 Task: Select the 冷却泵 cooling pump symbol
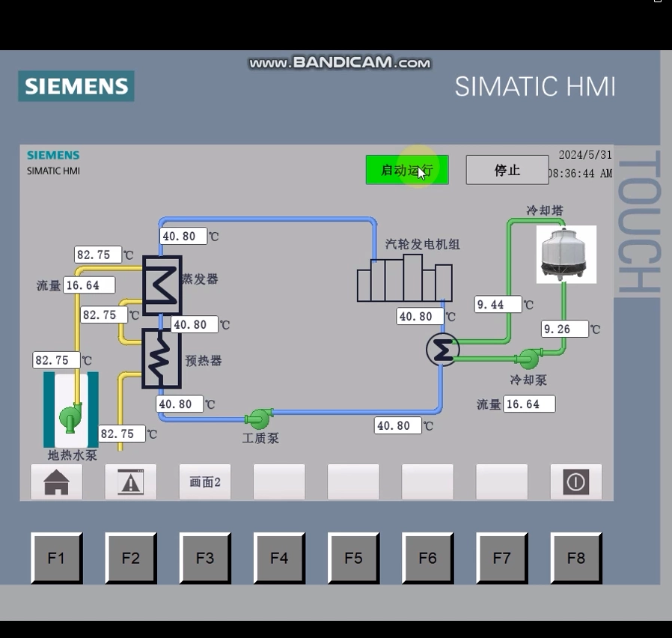tap(529, 359)
